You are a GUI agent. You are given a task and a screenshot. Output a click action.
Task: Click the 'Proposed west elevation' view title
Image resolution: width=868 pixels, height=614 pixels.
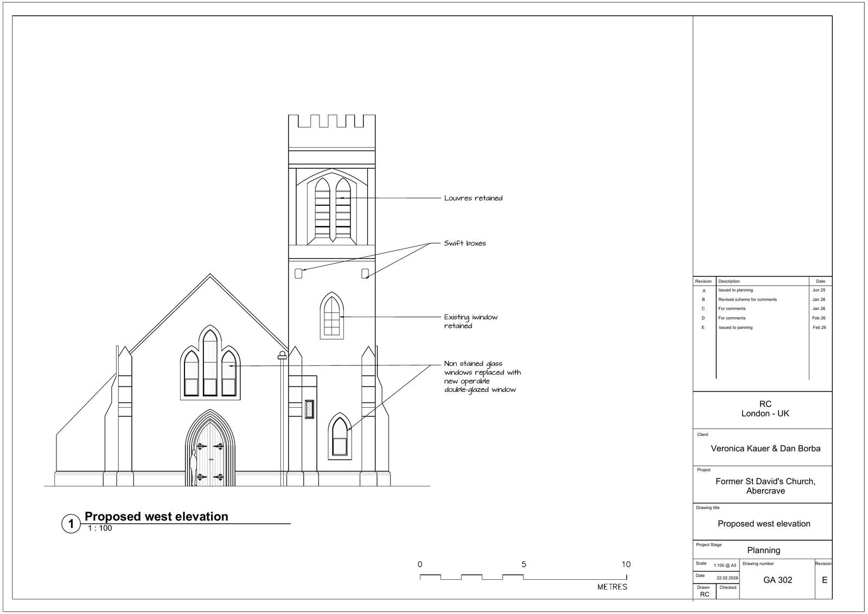click(156, 516)
